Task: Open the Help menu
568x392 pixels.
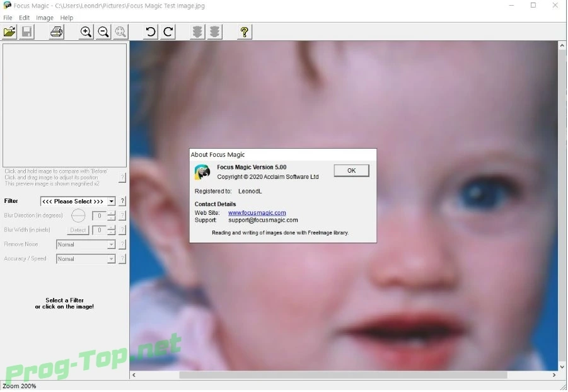Action: [x=66, y=18]
